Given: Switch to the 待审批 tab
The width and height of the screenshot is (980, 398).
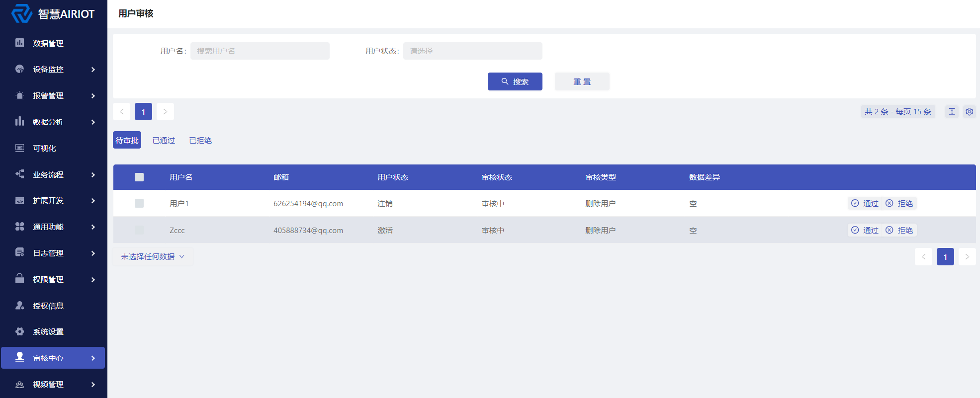Looking at the screenshot, I should (x=127, y=140).
